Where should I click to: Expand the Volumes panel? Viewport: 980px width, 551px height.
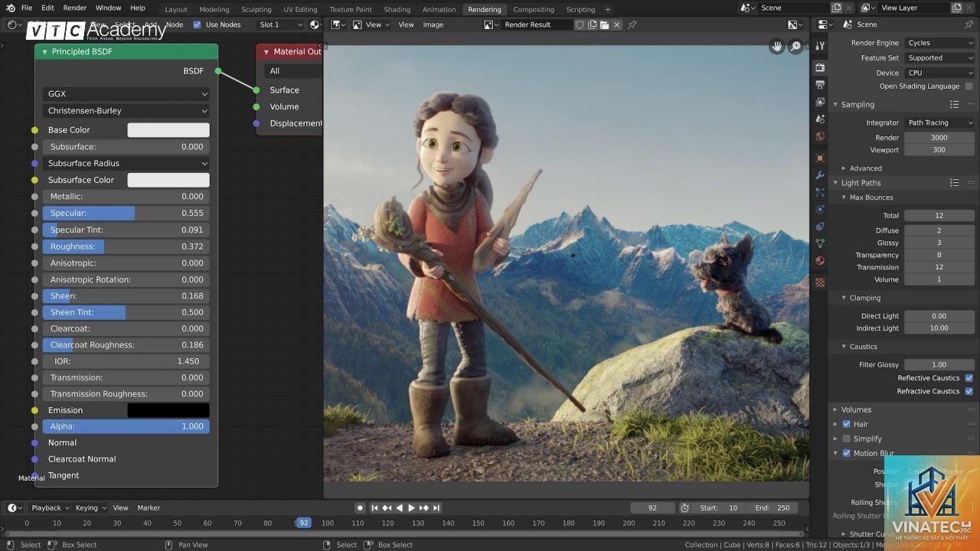835,409
